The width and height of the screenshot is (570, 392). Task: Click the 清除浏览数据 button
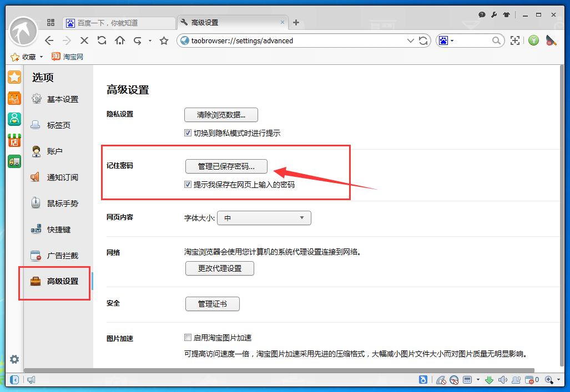coord(220,115)
